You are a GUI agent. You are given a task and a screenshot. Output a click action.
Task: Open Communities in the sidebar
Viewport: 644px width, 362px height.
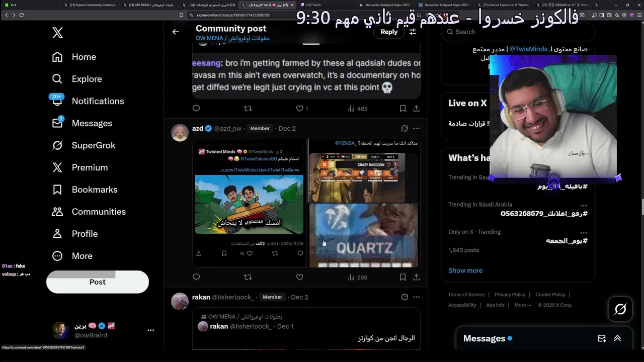click(x=89, y=212)
